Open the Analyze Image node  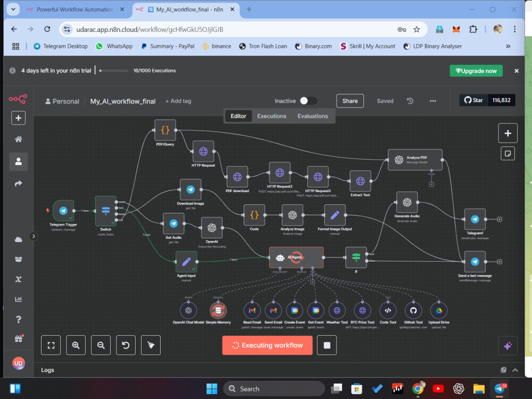tap(293, 215)
